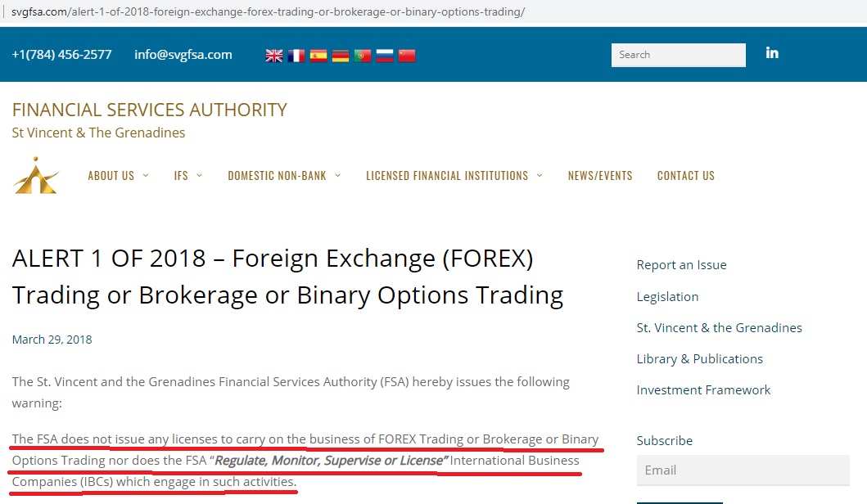Click the Search input field
This screenshot has width=867, height=504.
[x=679, y=55]
